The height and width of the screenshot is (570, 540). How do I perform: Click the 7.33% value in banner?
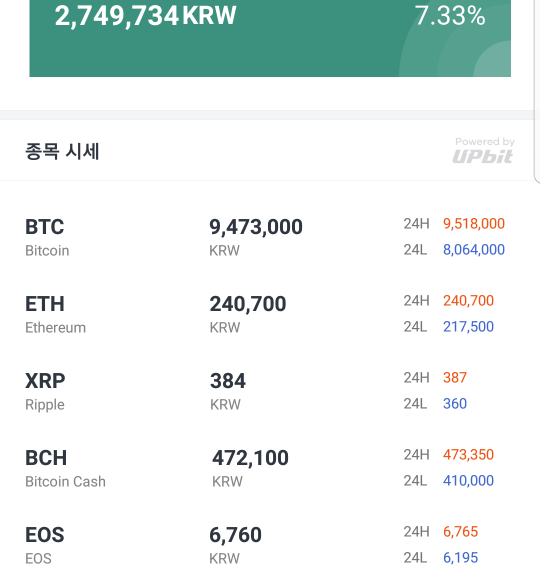pyautogui.click(x=450, y=16)
